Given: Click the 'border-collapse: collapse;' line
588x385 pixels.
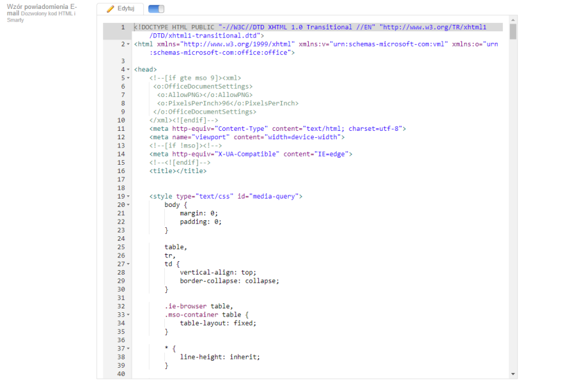Looking at the screenshot, I should [229, 281].
